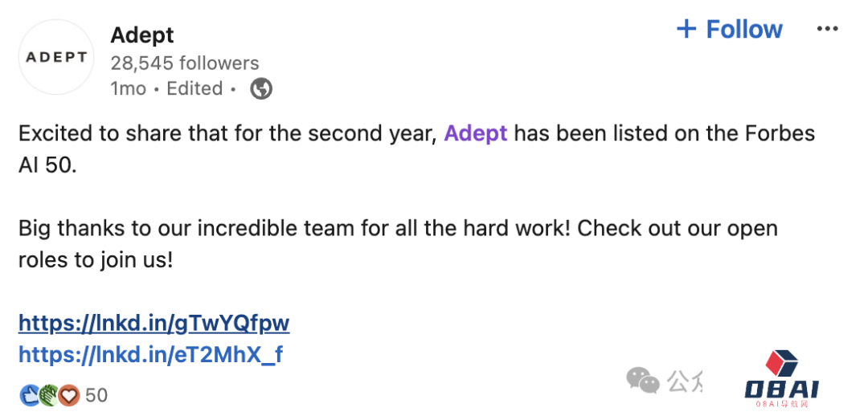Click the 28,545 followers text
The height and width of the screenshot is (416, 868).
pos(184,63)
